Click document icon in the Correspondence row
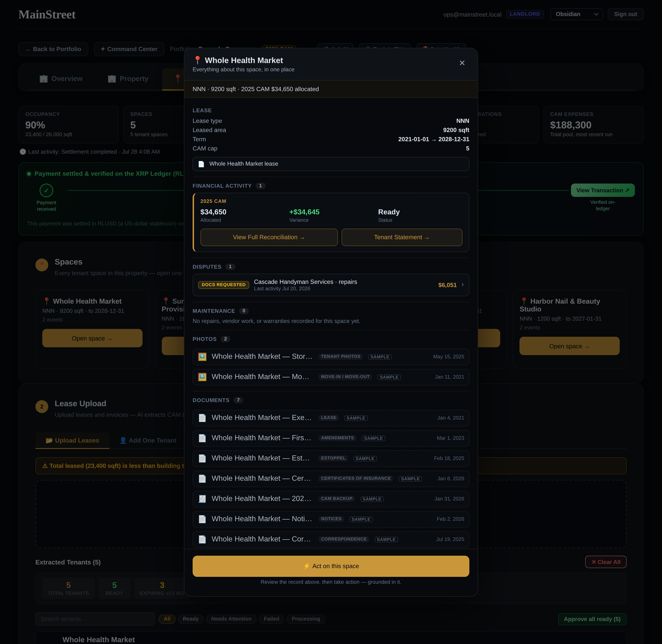 click(202, 540)
